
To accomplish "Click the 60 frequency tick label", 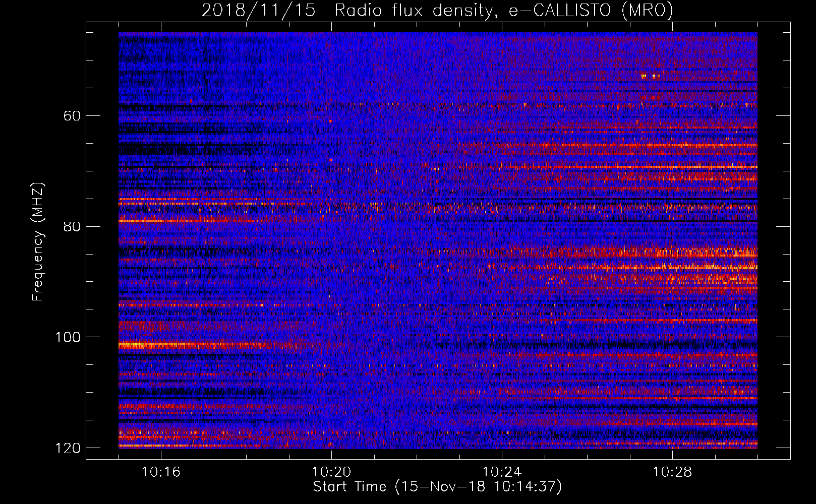I will point(72,116).
